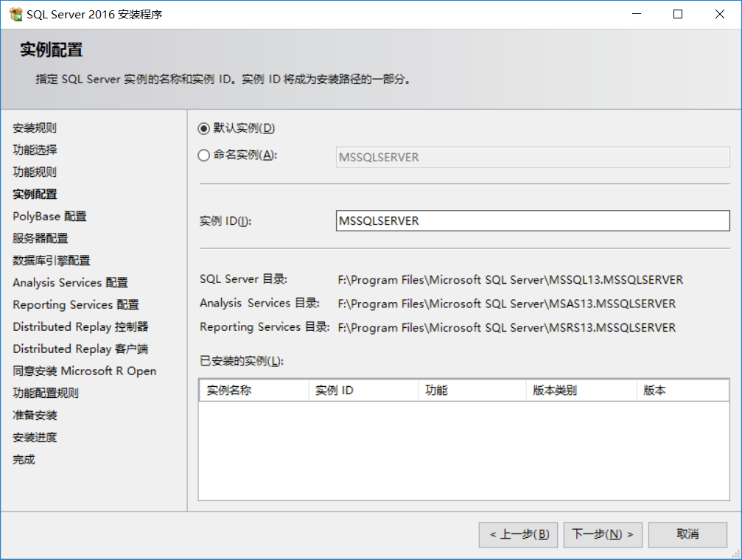Select the 实例配置 step in sidebar

coord(35,194)
